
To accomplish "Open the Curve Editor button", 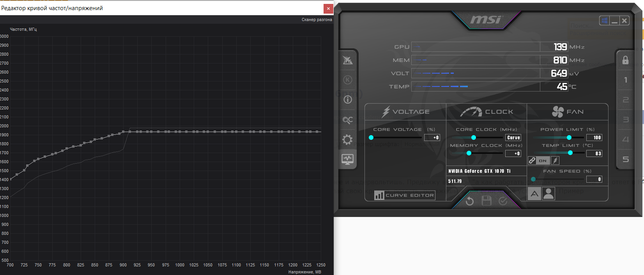I will [x=405, y=195].
